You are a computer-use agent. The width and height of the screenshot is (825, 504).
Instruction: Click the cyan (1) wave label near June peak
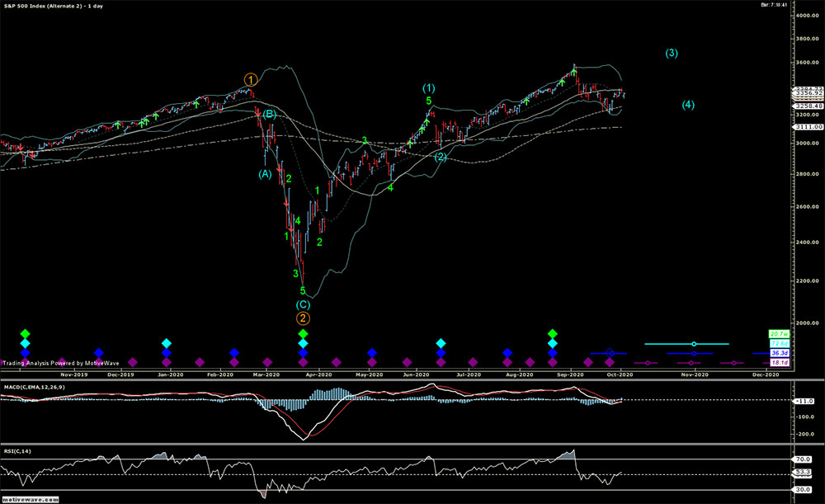point(429,88)
